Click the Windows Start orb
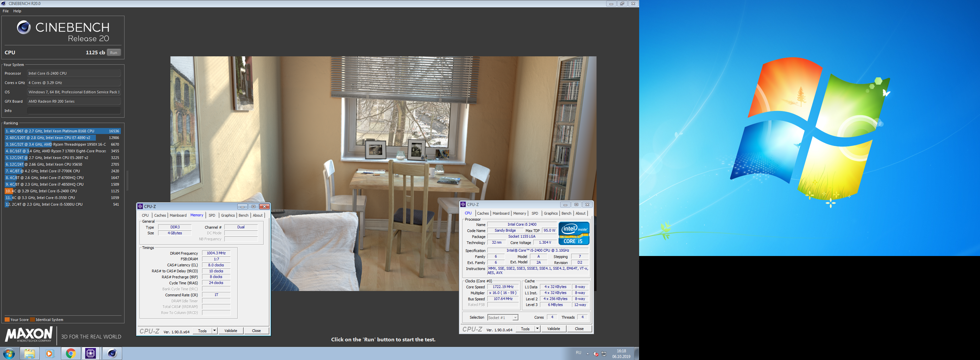Image resolution: width=980 pixels, height=360 pixels. pyautogui.click(x=9, y=354)
